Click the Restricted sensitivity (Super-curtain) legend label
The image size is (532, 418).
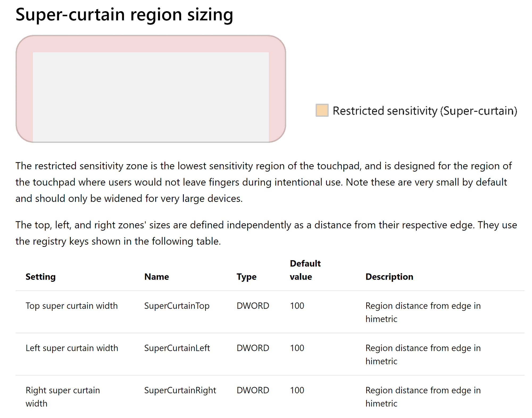click(425, 111)
